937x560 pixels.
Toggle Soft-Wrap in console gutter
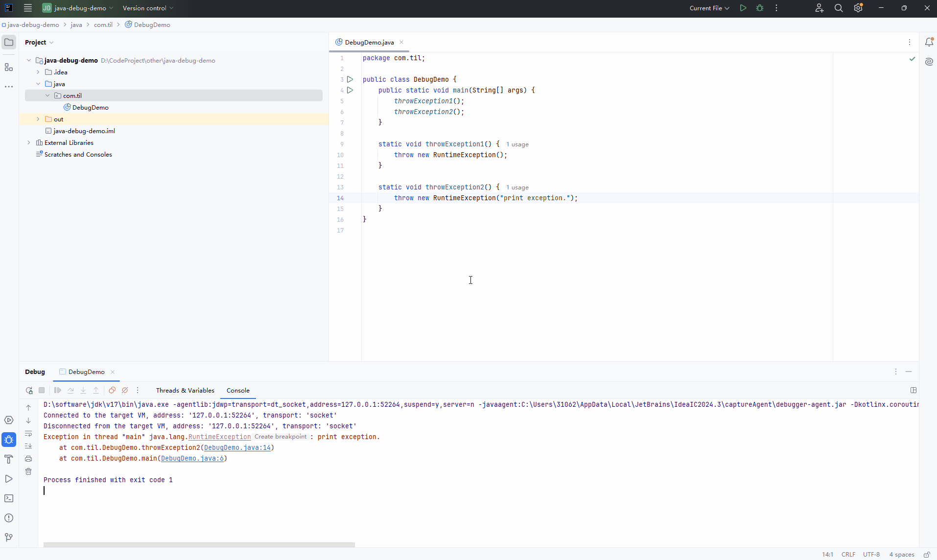coord(28,433)
